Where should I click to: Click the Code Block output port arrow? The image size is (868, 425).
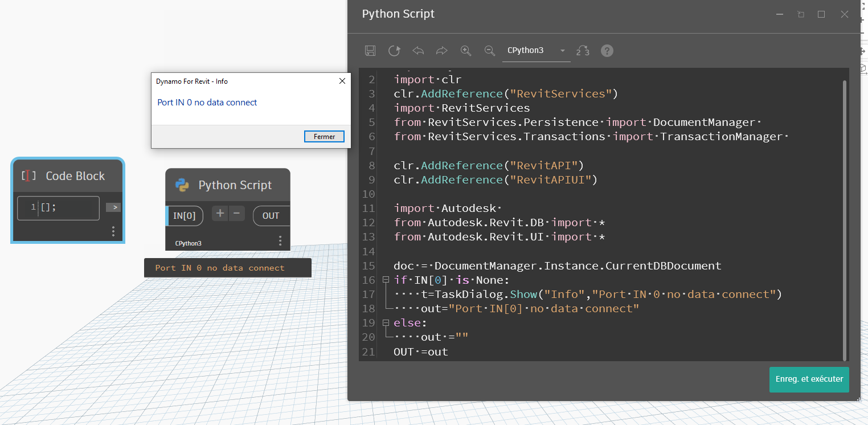point(113,207)
